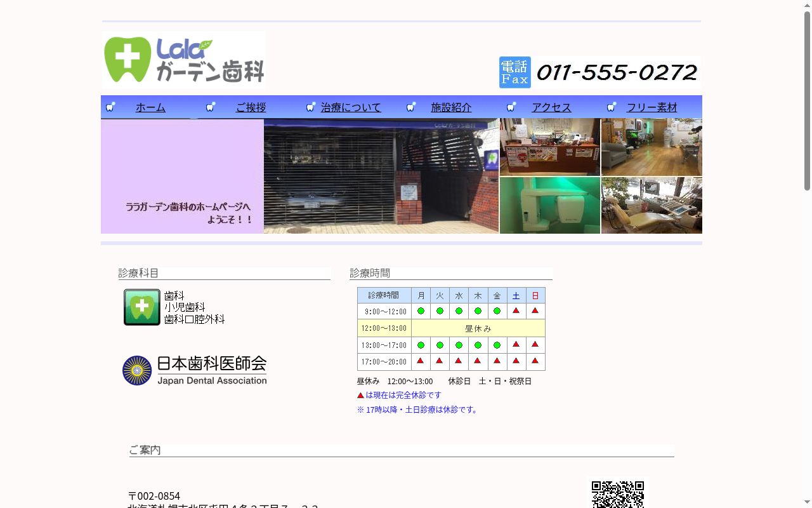Click the tooth icon beside ホーム

click(110, 107)
